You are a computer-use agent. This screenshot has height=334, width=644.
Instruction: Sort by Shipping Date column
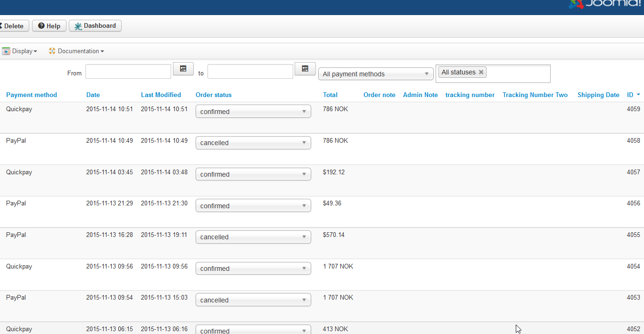pyautogui.click(x=598, y=95)
